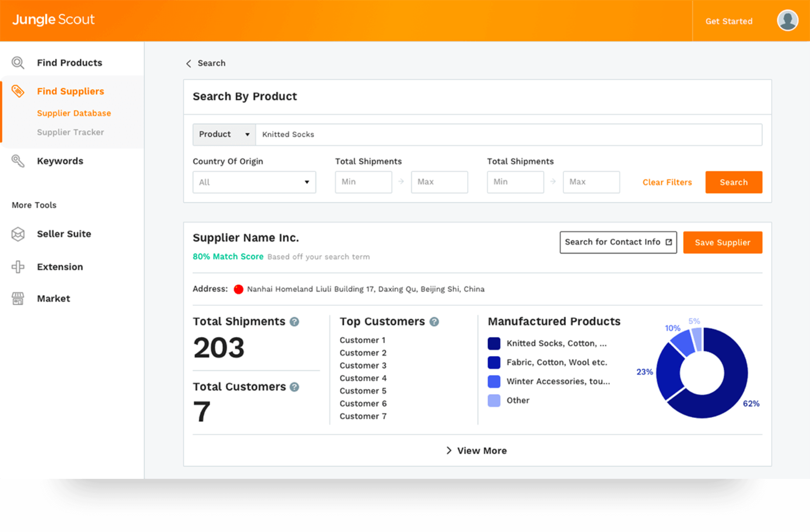Viewport: 810px width, 532px height.
Task: Click the user avatar in the top bar
Action: coord(788,20)
